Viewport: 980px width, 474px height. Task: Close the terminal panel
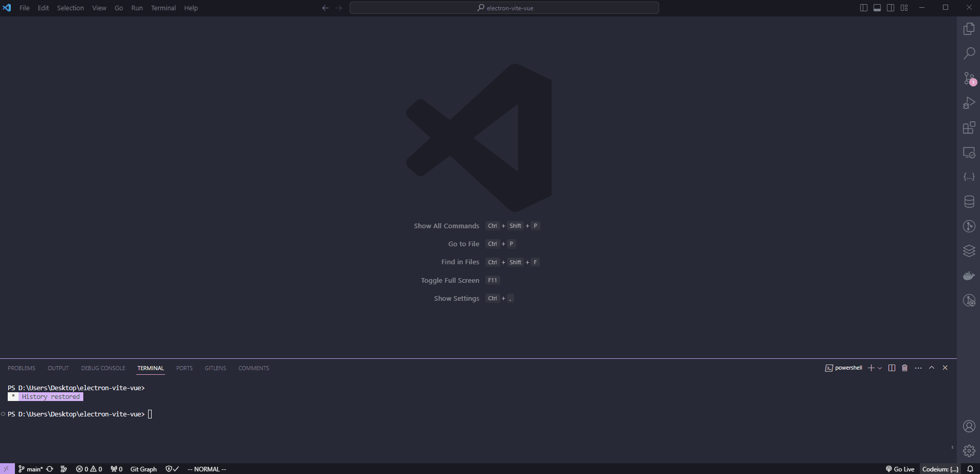click(945, 368)
